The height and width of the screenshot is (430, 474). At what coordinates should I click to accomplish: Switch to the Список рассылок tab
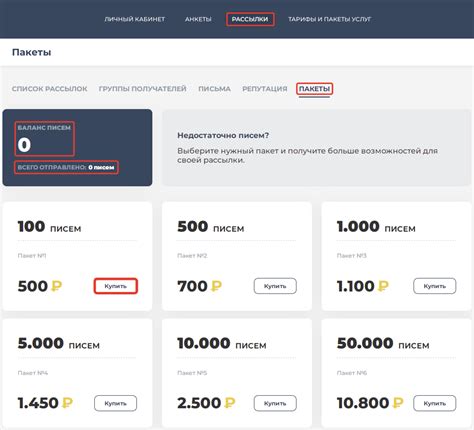pyautogui.click(x=50, y=89)
